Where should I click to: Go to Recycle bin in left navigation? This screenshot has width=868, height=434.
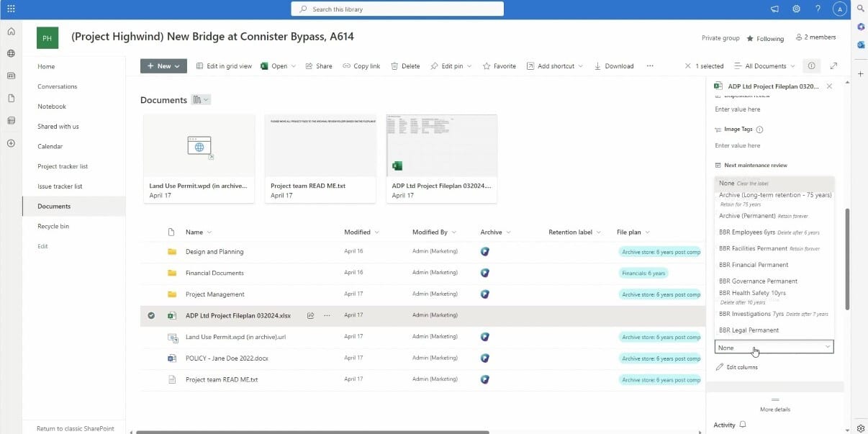click(53, 226)
